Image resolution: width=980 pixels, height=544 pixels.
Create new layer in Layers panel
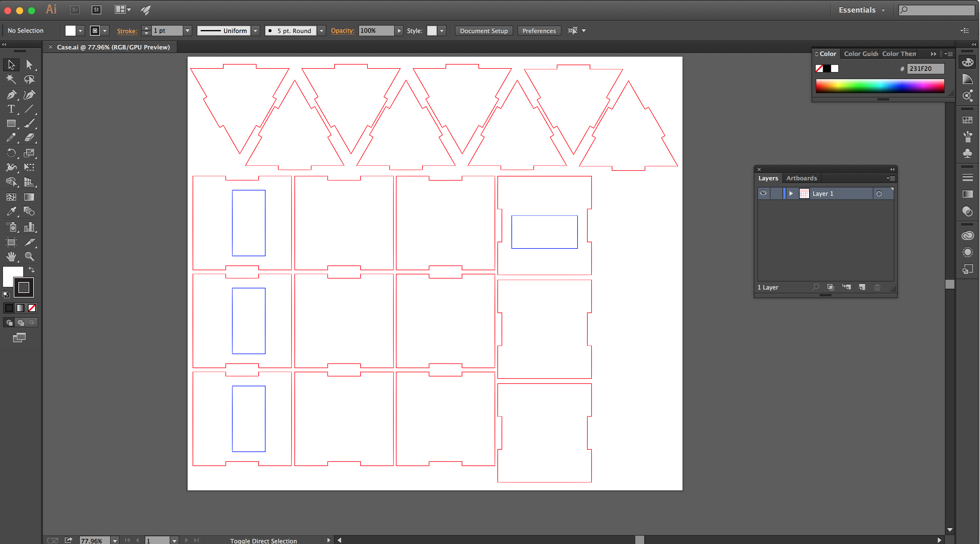point(862,287)
